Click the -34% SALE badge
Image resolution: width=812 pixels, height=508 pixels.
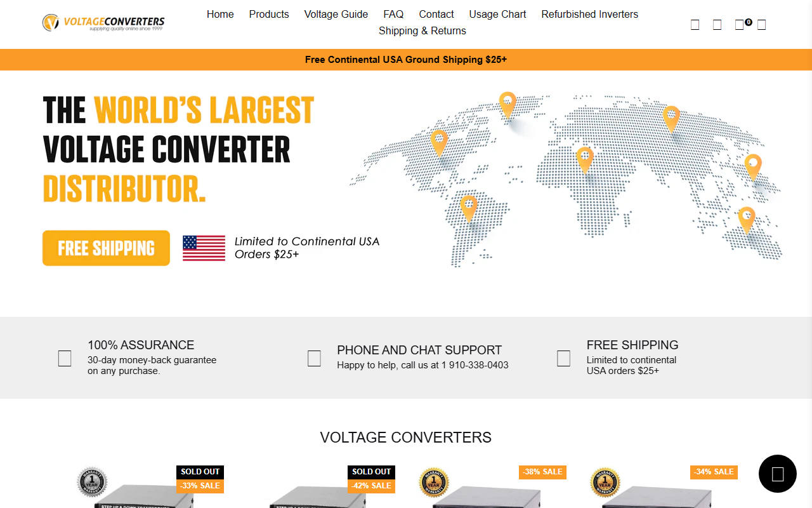714,472
